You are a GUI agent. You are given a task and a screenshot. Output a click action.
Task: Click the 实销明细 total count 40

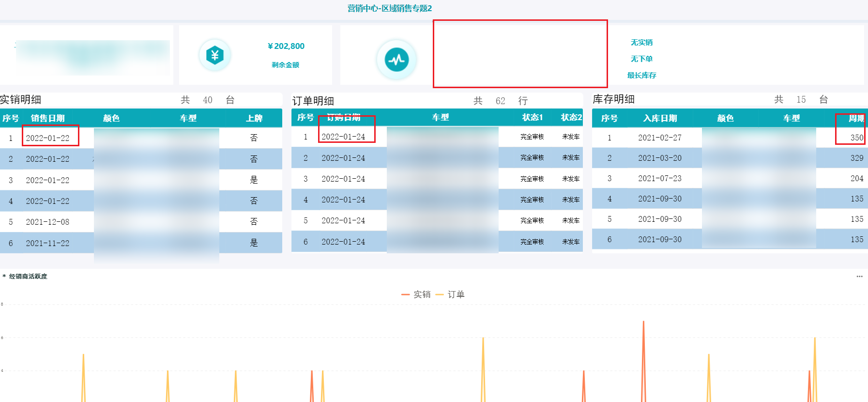point(208,100)
